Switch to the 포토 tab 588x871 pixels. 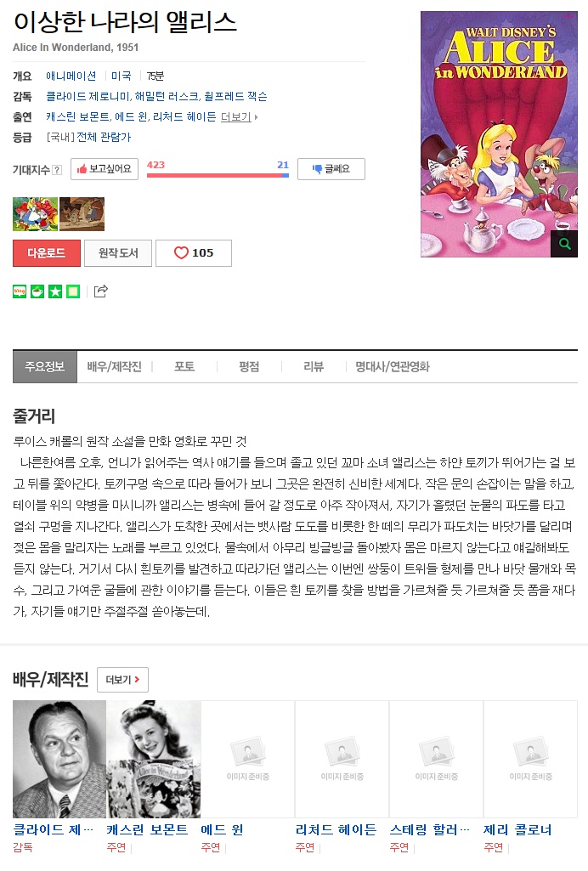point(184,366)
